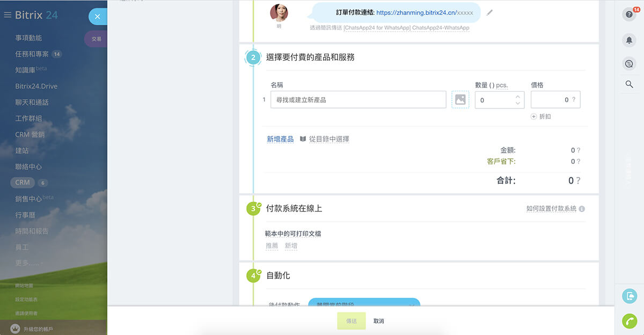Click 新增產品 link
This screenshot has height=335, width=644.
coord(280,139)
